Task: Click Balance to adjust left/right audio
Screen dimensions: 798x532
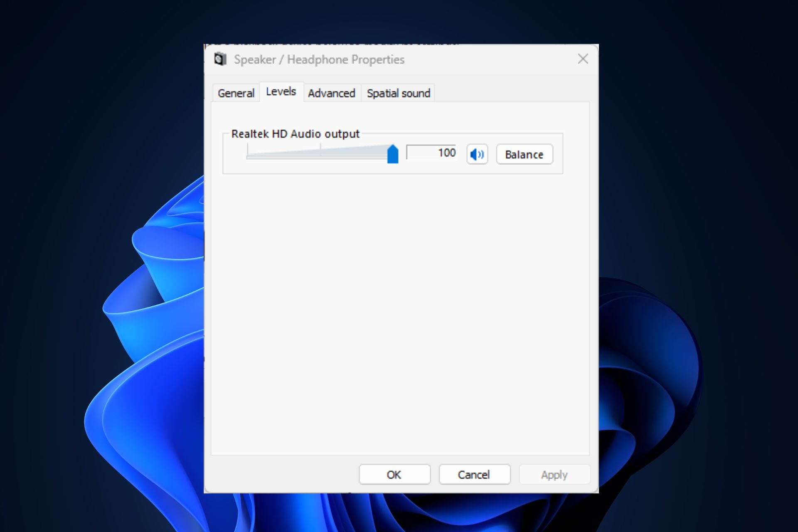Action: coord(524,154)
